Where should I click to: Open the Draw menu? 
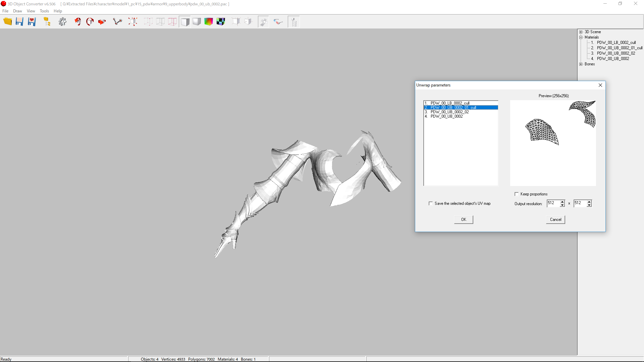click(17, 11)
